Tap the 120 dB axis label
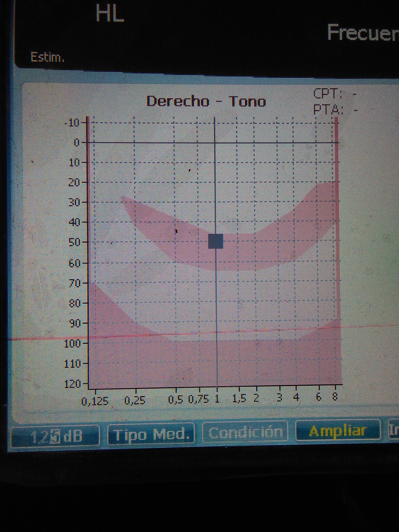 [x=72, y=384]
